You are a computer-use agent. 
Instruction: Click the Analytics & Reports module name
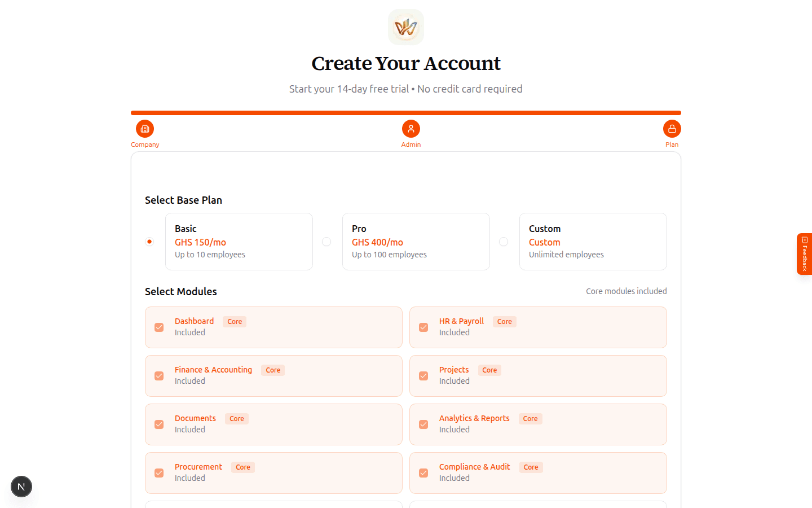(x=474, y=418)
